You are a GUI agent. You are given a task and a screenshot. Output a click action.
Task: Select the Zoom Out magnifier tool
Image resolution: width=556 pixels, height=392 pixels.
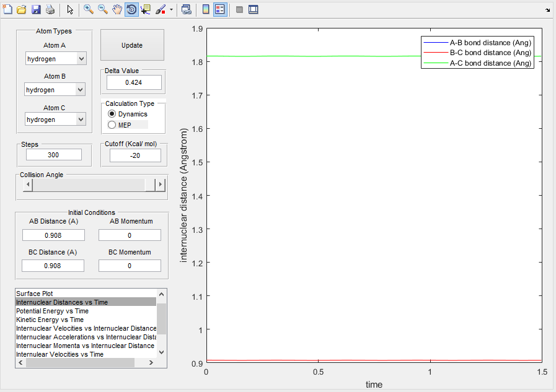[x=103, y=9]
